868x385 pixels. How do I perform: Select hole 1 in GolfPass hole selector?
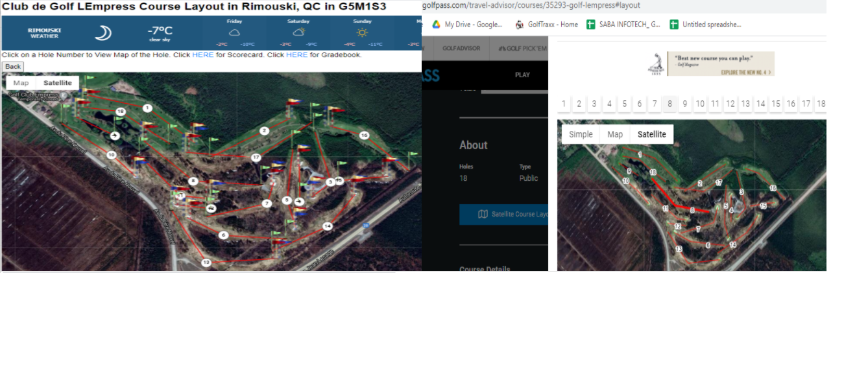(564, 104)
